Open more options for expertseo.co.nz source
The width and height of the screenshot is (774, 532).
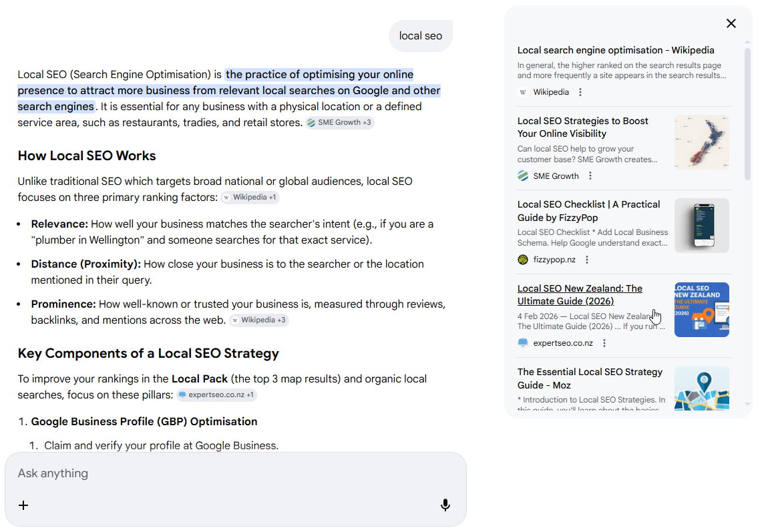point(604,343)
